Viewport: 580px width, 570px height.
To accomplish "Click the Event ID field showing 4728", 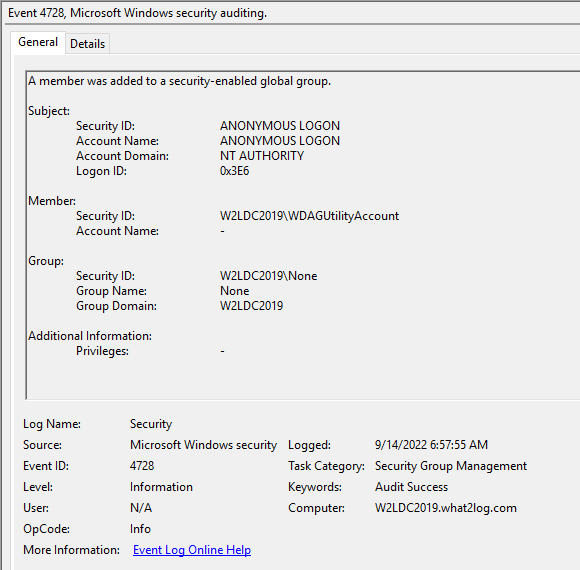I will click(x=142, y=466).
